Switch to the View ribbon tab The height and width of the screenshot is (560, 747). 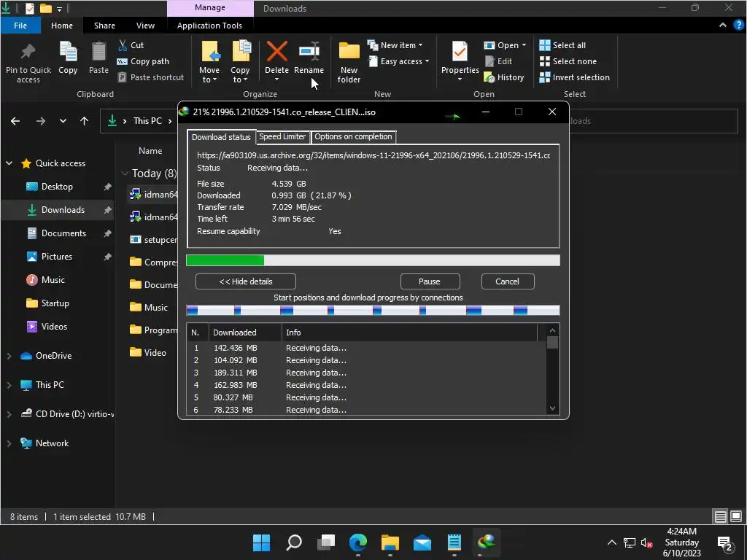pyautogui.click(x=145, y=26)
